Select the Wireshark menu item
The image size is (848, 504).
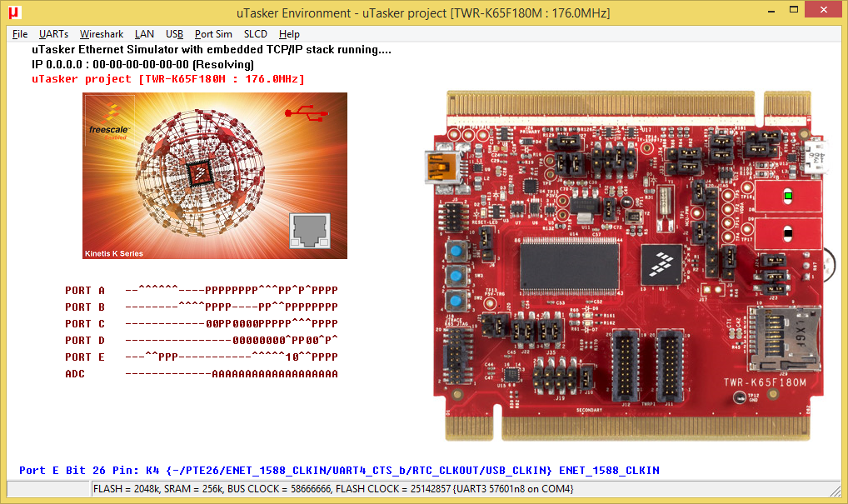[102, 34]
